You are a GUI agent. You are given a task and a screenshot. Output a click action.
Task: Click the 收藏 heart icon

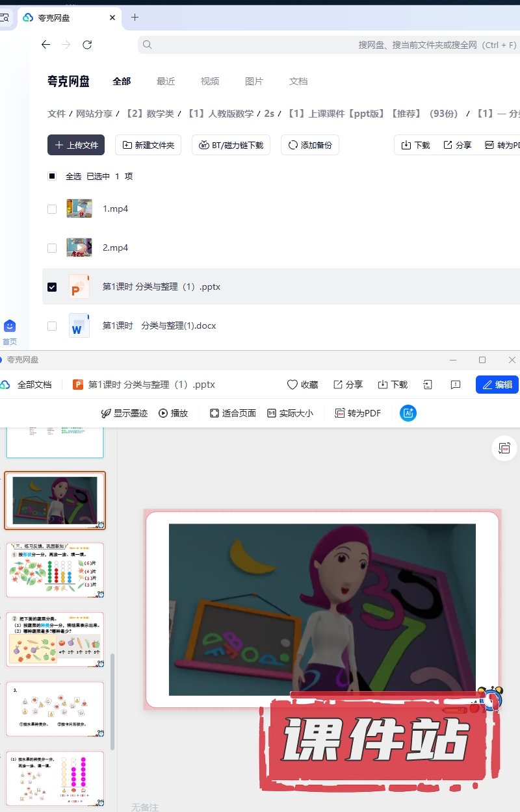292,385
